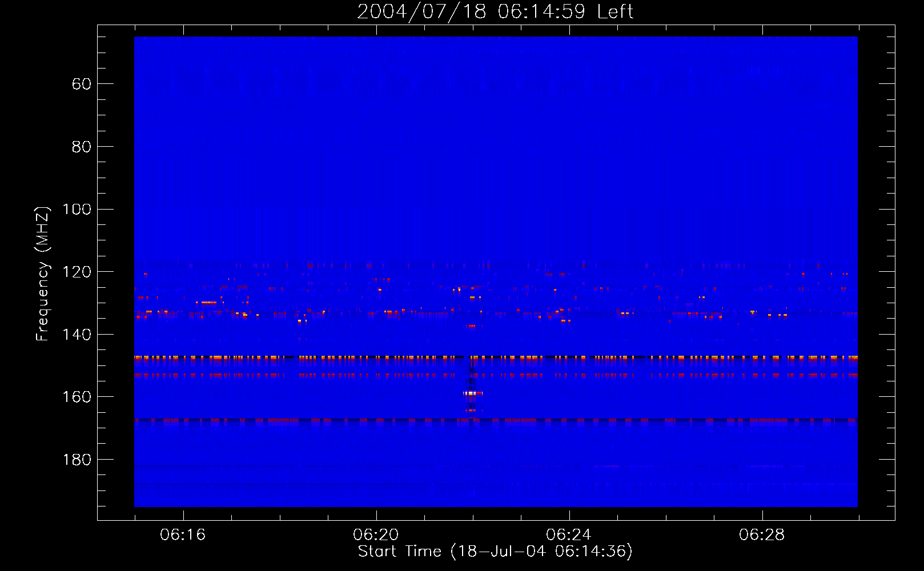The width and height of the screenshot is (924, 571).
Task: Click the "Start Time (18-Jul-04 06:14:36)" label
Action: click(x=495, y=552)
